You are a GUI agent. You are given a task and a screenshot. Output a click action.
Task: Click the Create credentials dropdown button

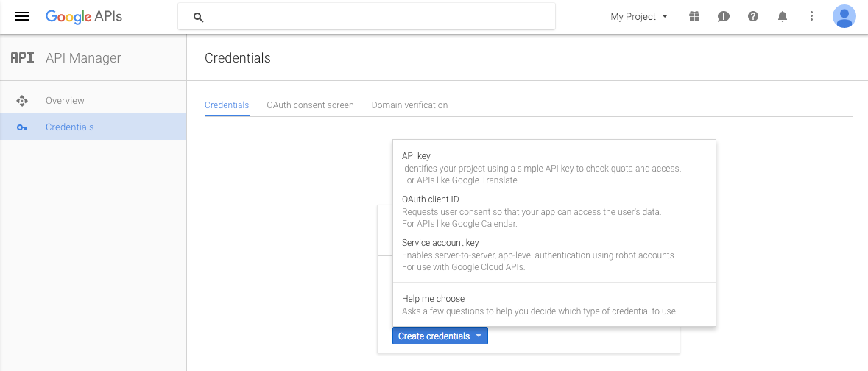pos(440,336)
